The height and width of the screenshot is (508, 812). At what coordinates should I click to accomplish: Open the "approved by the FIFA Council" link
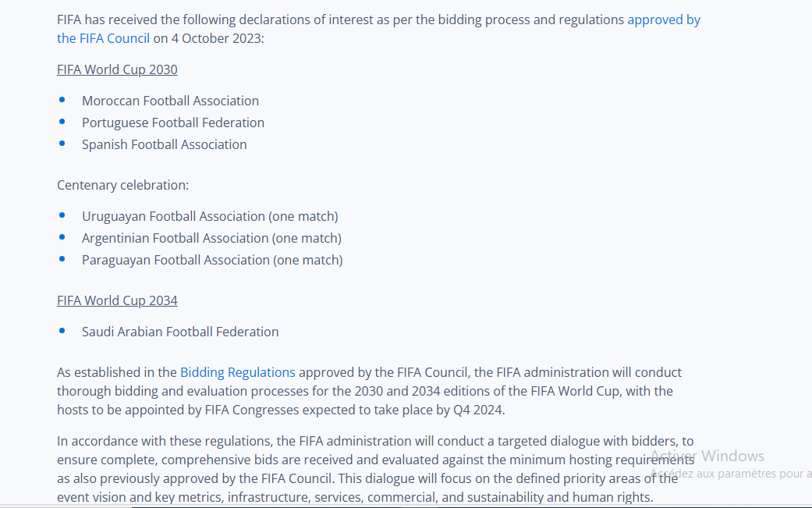tap(664, 20)
